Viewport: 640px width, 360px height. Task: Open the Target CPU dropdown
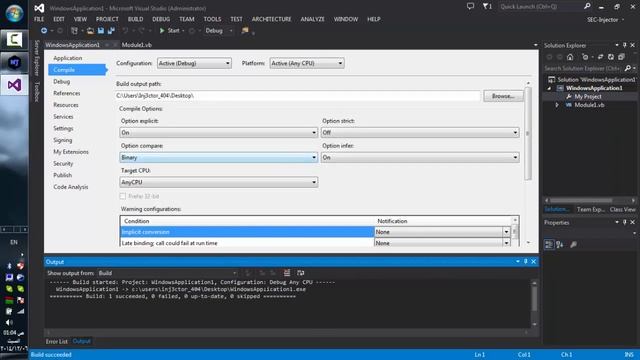[x=219, y=182]
